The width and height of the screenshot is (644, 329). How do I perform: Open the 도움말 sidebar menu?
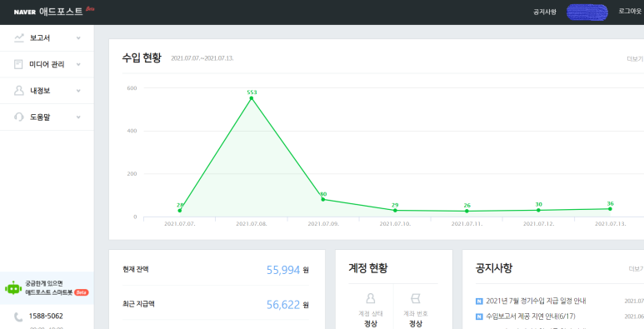click(x=47, y=117)
